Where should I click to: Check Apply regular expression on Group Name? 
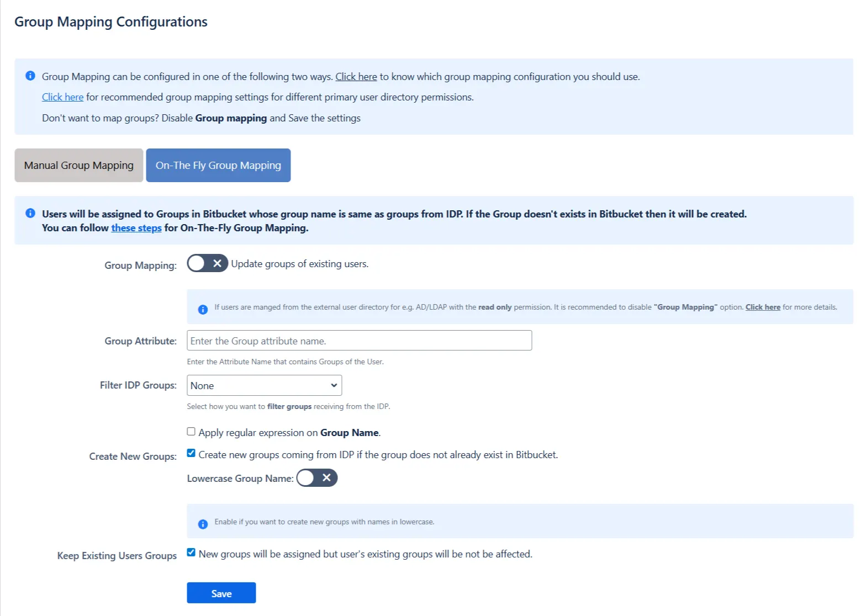pos(191,431)
